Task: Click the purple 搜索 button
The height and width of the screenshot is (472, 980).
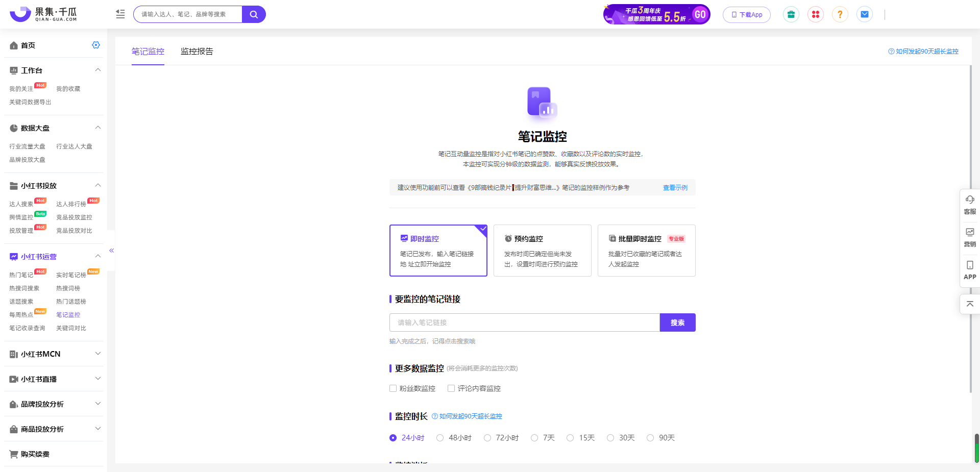Action: pyautogui.click(x=678, y=322)
